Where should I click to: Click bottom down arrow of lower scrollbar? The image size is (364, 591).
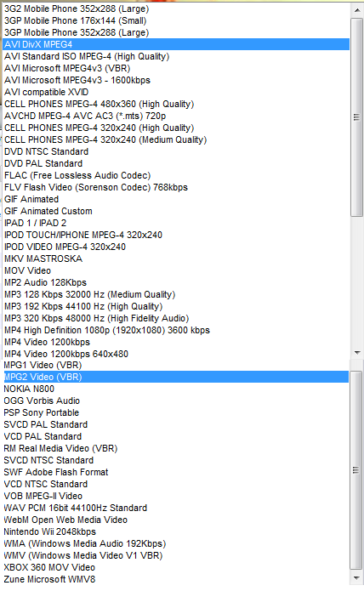357,577
